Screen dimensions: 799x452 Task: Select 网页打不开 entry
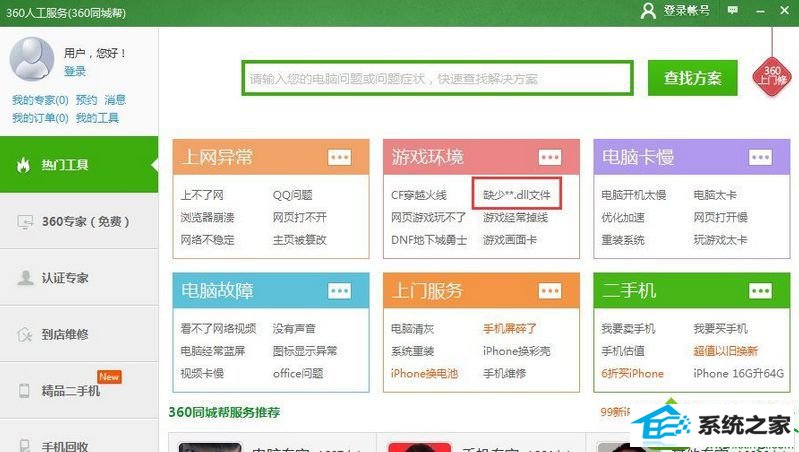(x=300, y=218)
